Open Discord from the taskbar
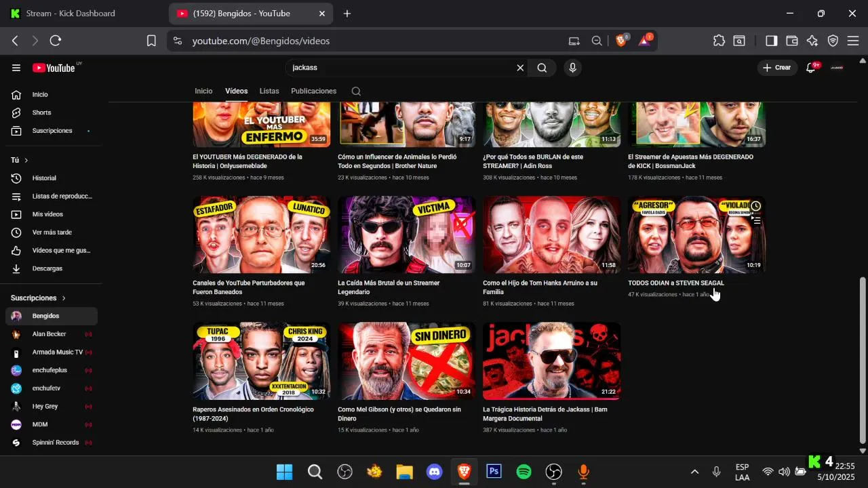 tap(435, 472)
